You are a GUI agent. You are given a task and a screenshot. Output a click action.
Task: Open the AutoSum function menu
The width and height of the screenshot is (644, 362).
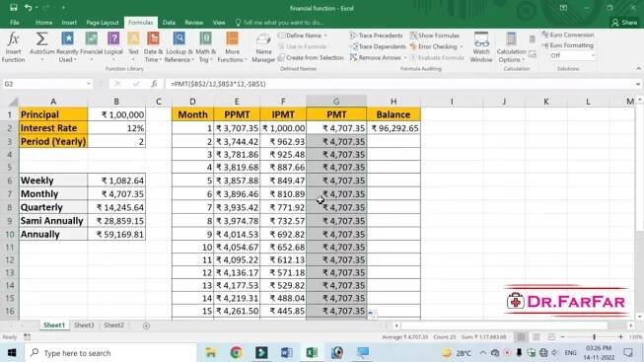click(41, 47)
